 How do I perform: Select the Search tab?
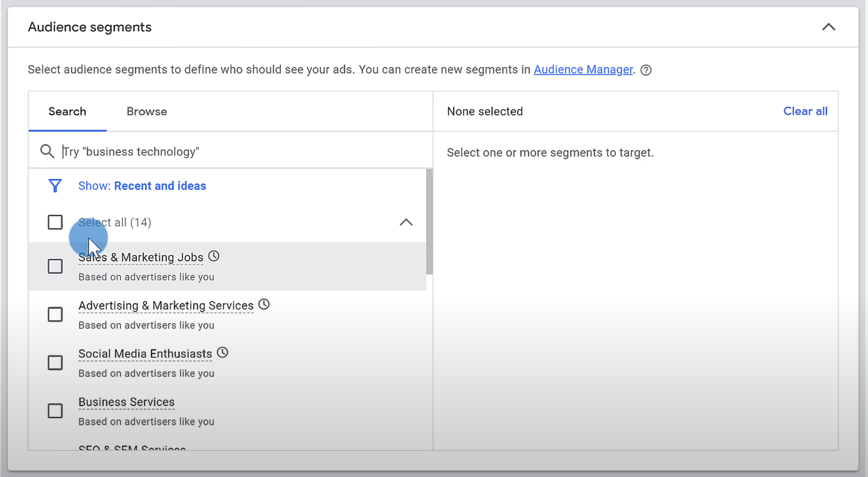[67, 111]
